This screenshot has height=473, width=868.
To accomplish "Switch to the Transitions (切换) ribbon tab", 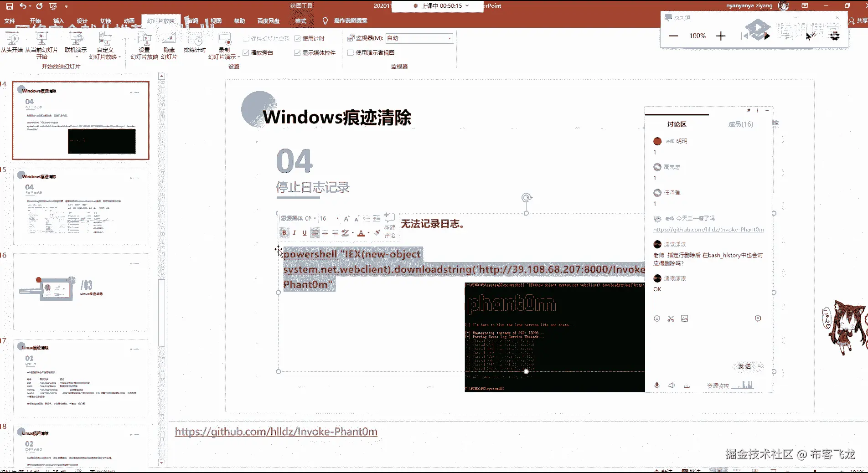I will click(x=106, y=21).
